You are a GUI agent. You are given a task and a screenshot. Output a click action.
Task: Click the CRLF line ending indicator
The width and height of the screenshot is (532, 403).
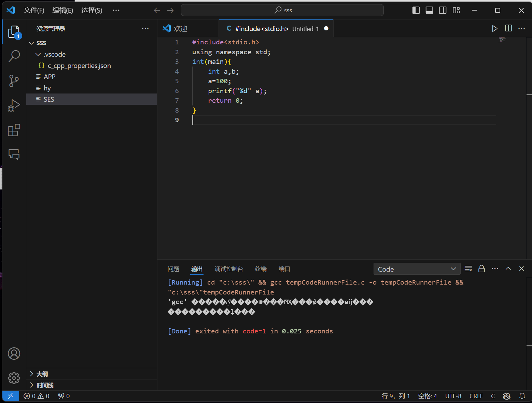click(x=476, y=396)
